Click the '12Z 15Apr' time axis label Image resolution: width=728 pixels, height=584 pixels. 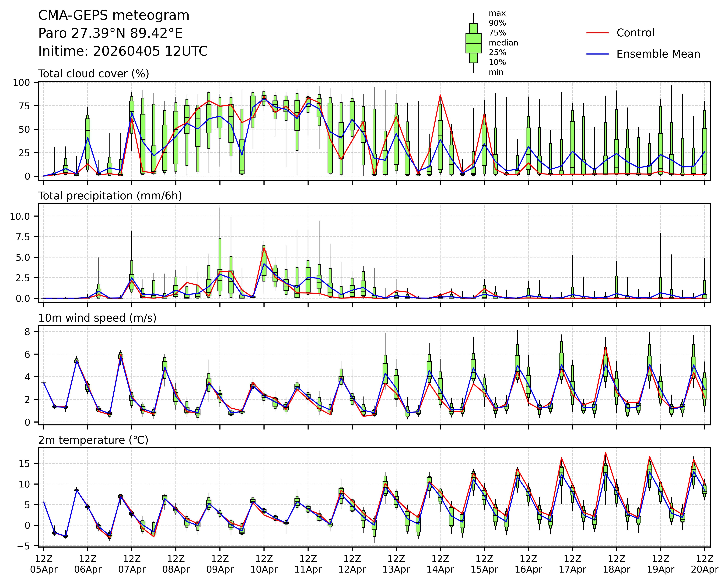click(x=484, y=564)
